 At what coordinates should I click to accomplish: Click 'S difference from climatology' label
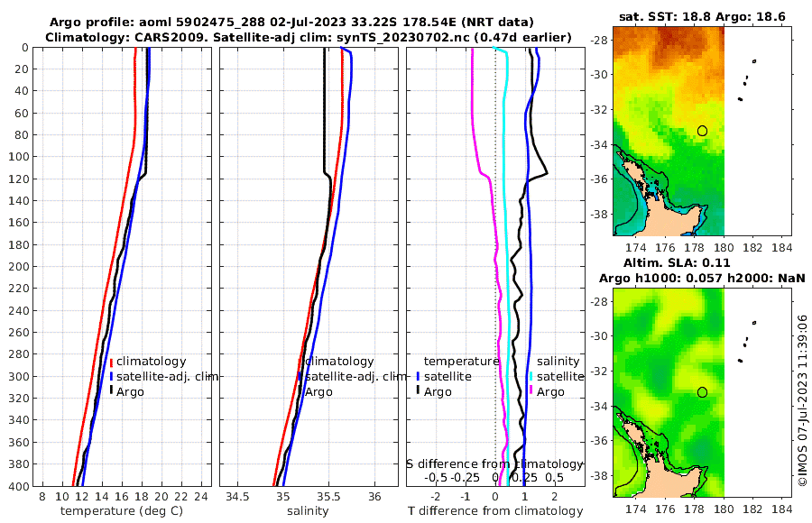click(495, 464)
